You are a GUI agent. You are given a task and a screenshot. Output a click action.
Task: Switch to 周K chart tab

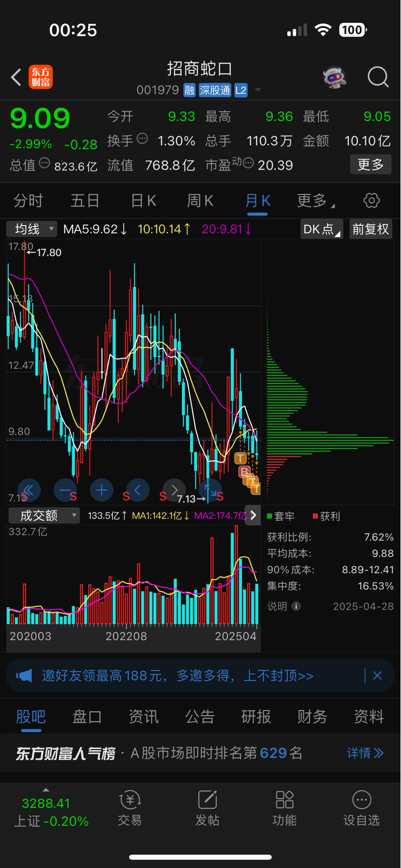tap(200, 201)
